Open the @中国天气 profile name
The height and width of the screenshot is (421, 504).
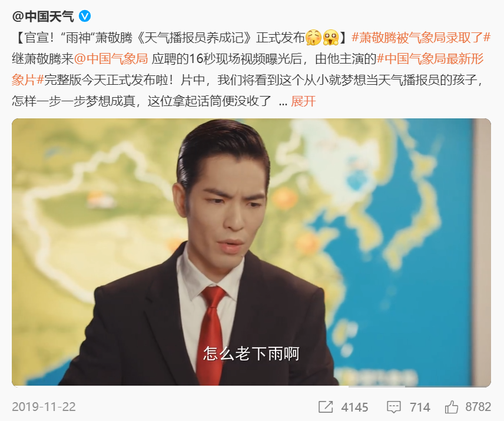pyautogui.click(x=43, y=16)
